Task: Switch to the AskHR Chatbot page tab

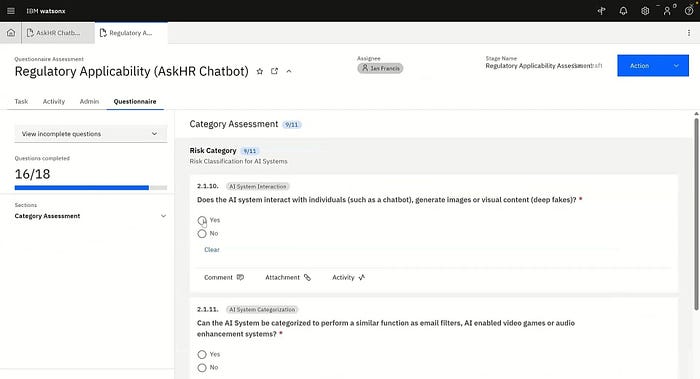Action: (58, 33)
